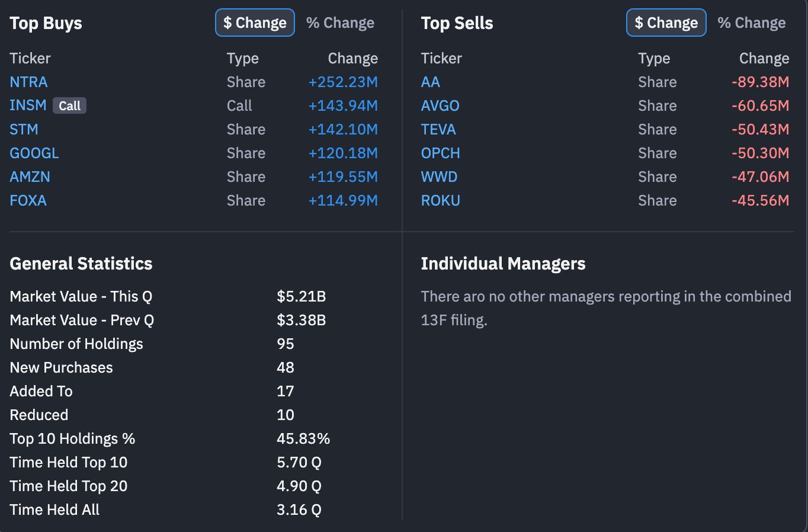
Task: Select $ Change toggle in Top Sells
Action: [x=666, y=23]
